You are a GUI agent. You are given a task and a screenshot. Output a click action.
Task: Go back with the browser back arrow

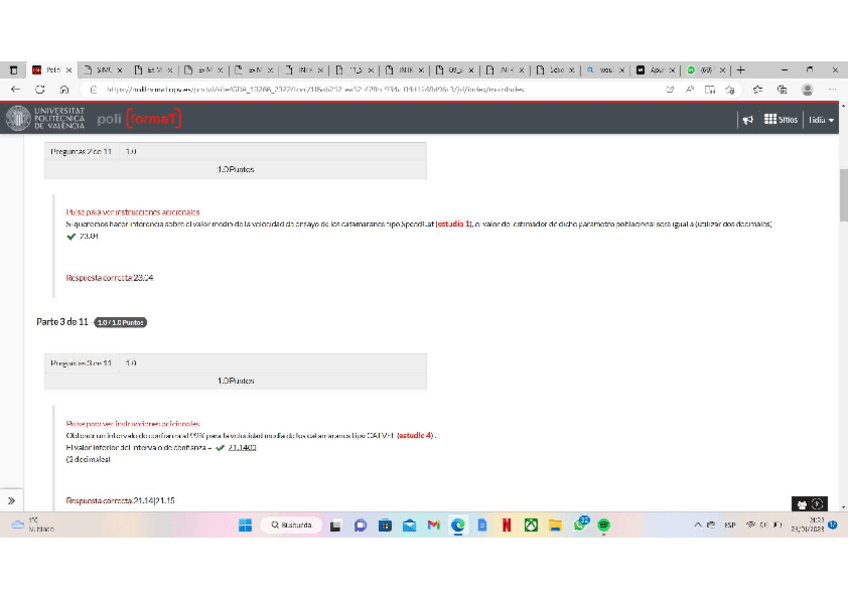tap(16, 89)
